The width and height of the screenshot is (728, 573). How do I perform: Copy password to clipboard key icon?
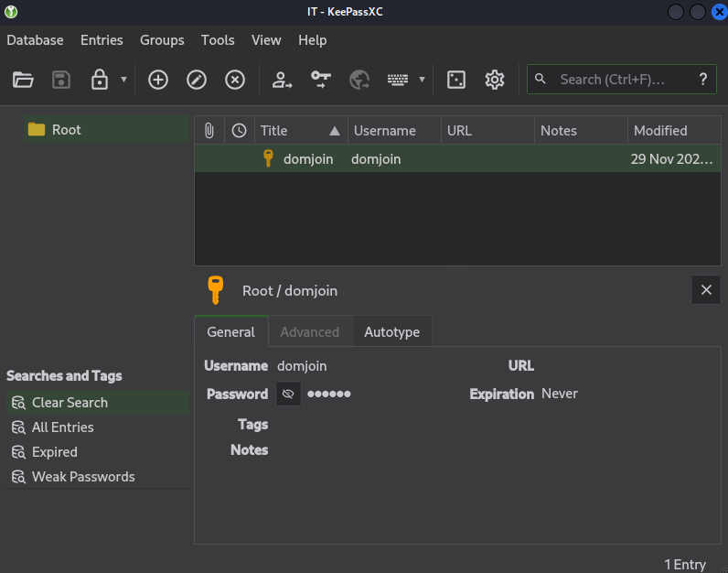[321, 80]
